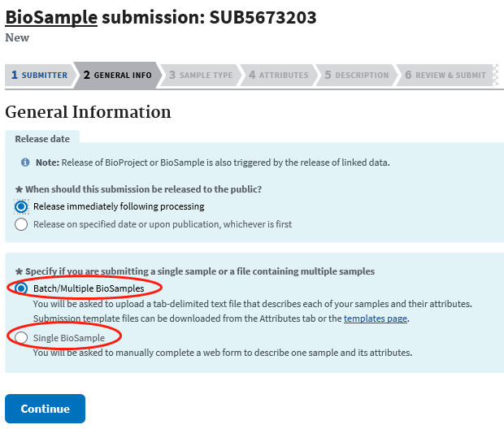Switch to step 5 Description
Image resolution: width=504 pixels, height=429 pixels.
356,76
